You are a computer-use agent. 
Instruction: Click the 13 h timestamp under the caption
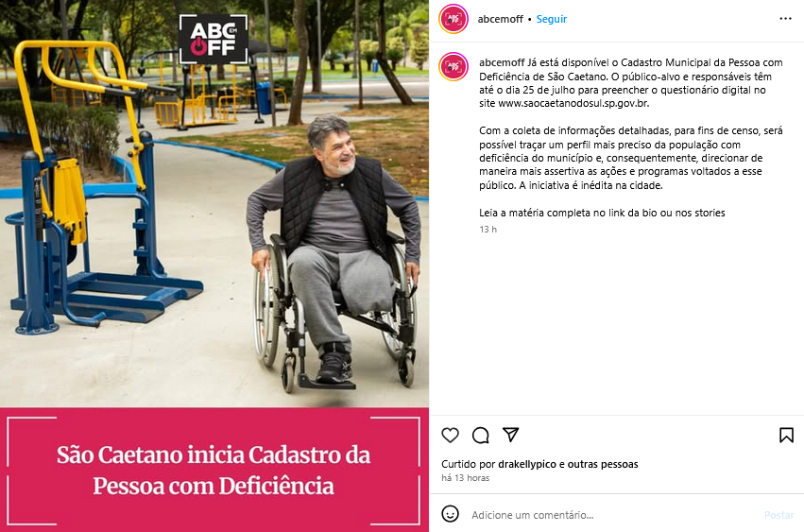488,230
